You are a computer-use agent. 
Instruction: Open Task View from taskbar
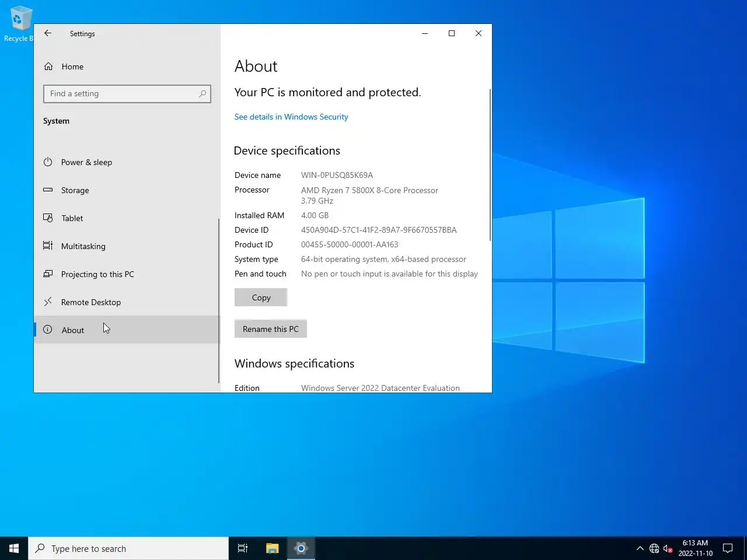point(243,548)
